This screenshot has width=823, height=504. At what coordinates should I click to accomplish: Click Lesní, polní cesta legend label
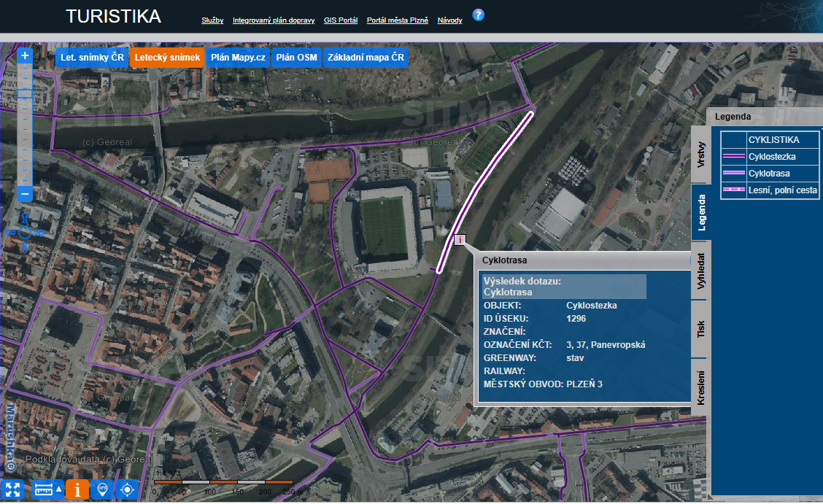pyautogui.click(x=783, y=190)
